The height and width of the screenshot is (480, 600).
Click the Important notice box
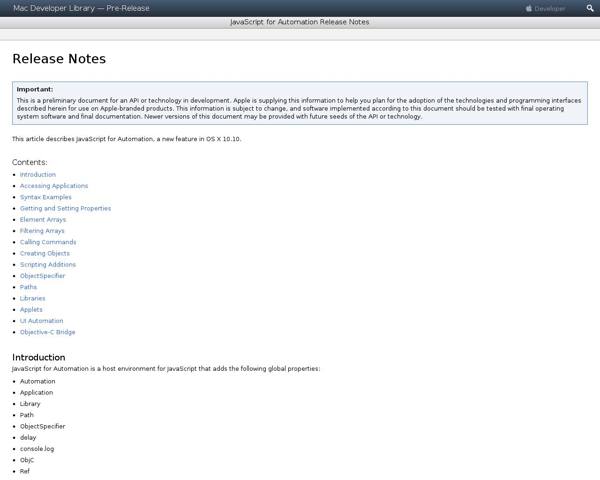tap(300, 103)
